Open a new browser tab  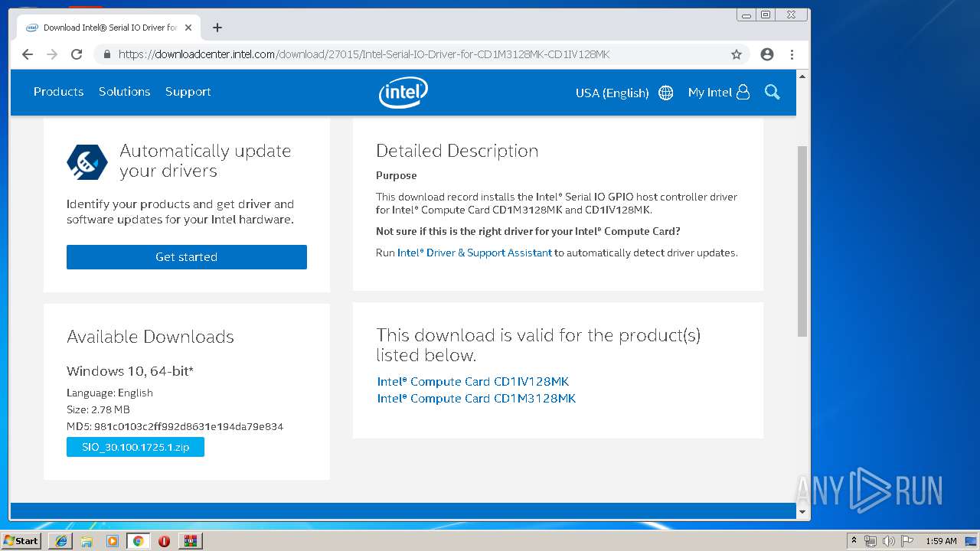coord(217,28)
